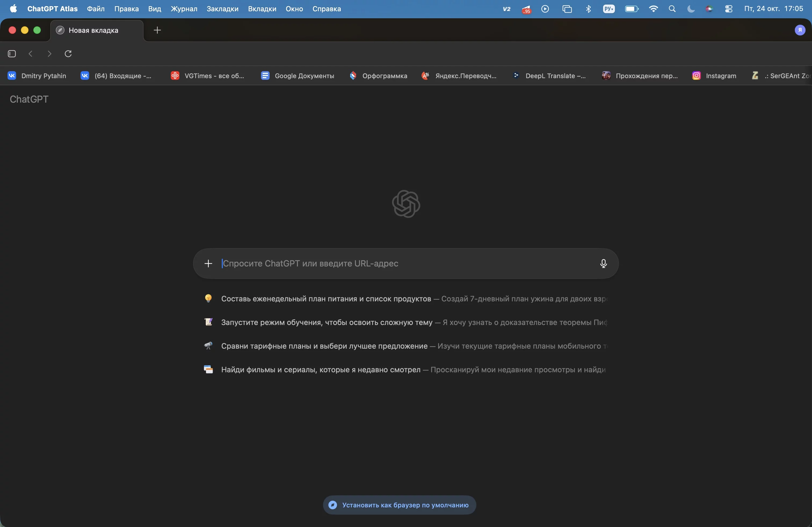Image resolution: width=812 pixels, height=527 pixels.
Task: Open the macOS Control Center toggles icon
Action: (728, 9)
